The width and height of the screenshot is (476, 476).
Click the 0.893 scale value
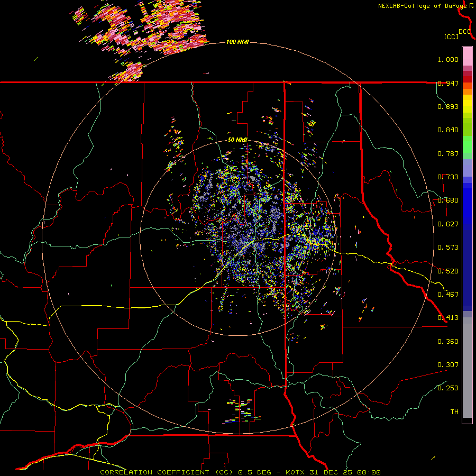448,106
